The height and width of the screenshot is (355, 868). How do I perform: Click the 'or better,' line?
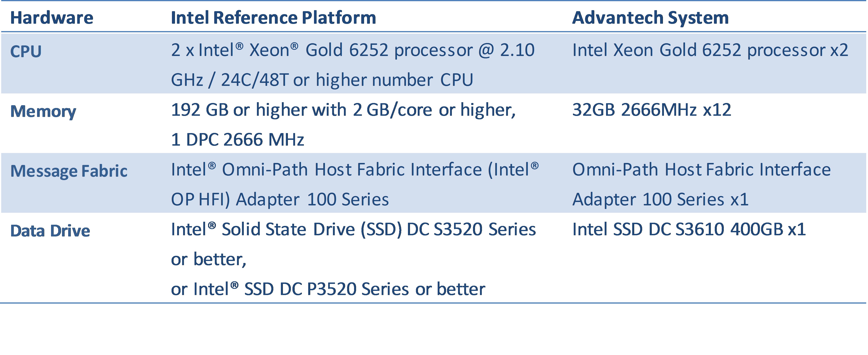point(209,259)
